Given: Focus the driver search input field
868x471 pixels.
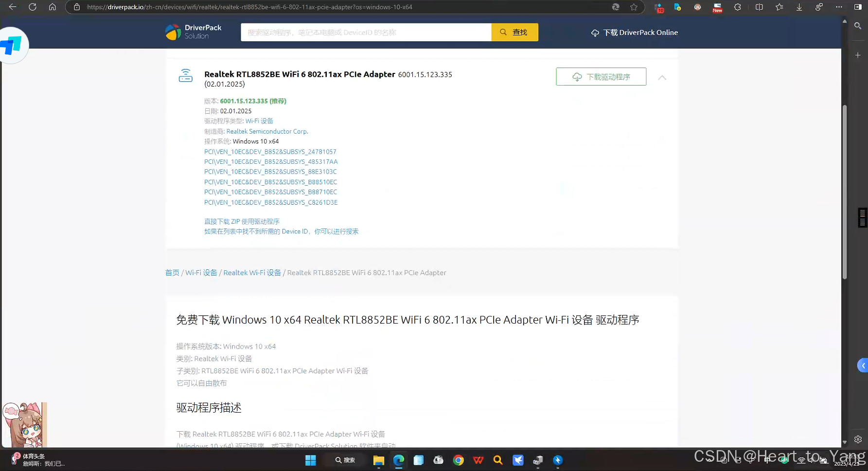Looking at the screenshot, I should (x=366, y=32).
